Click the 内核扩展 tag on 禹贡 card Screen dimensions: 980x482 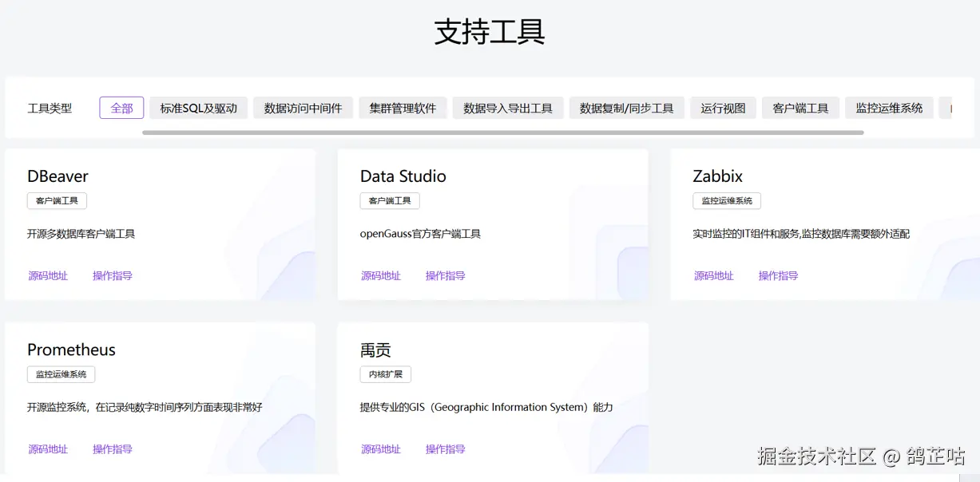point(386,374)
